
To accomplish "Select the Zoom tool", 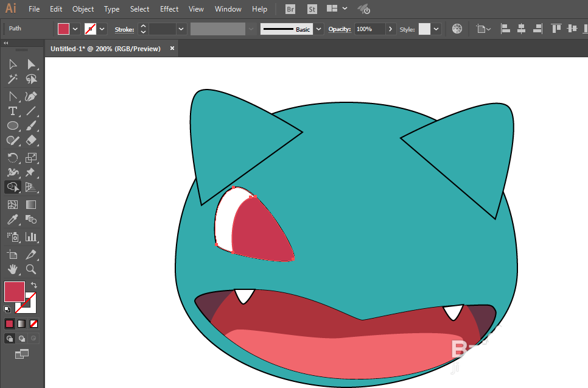I will (x=31, y=269).
